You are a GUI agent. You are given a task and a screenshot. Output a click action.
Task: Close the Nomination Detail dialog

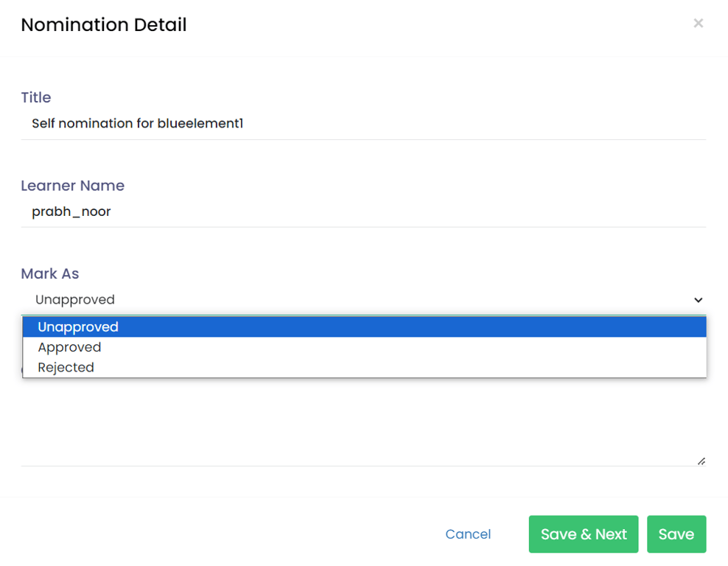tap(698, 24)
